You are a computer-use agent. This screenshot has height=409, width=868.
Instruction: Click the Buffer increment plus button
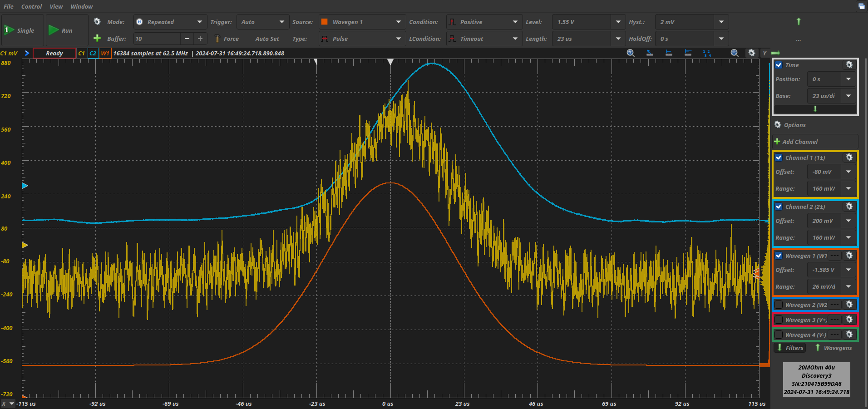[200, 39]
